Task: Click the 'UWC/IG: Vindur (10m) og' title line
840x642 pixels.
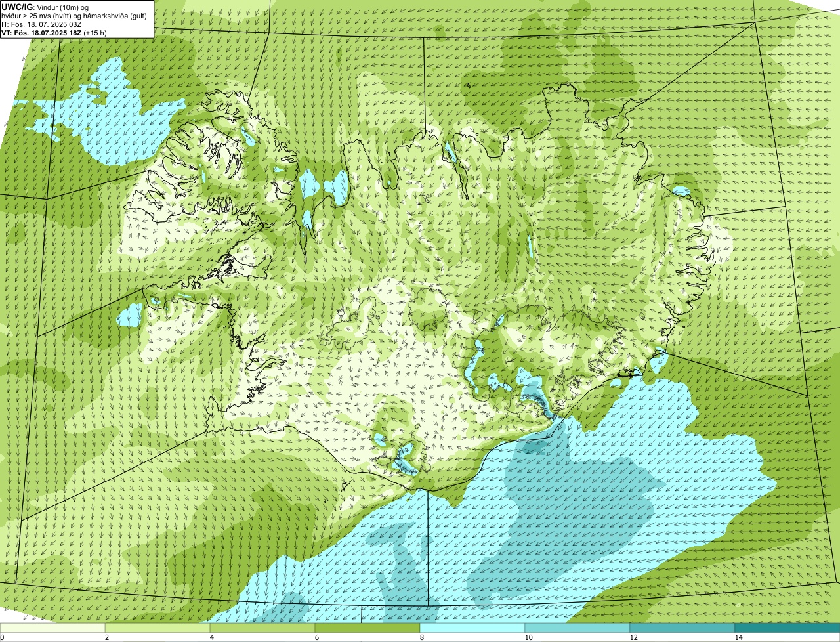Action: [45, 7]
